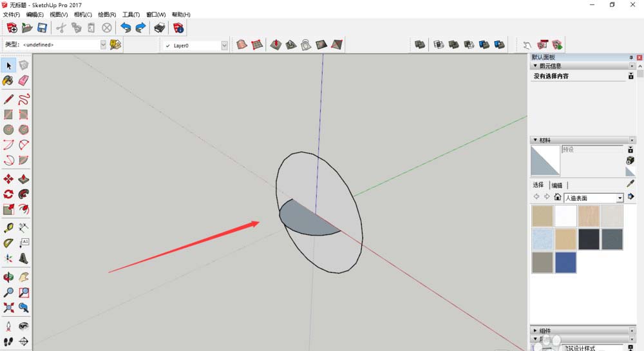The width and height of the screenshot is (644, 351).
Task: Choose the Rectangle drawing tool
Action: click(8, 114)
